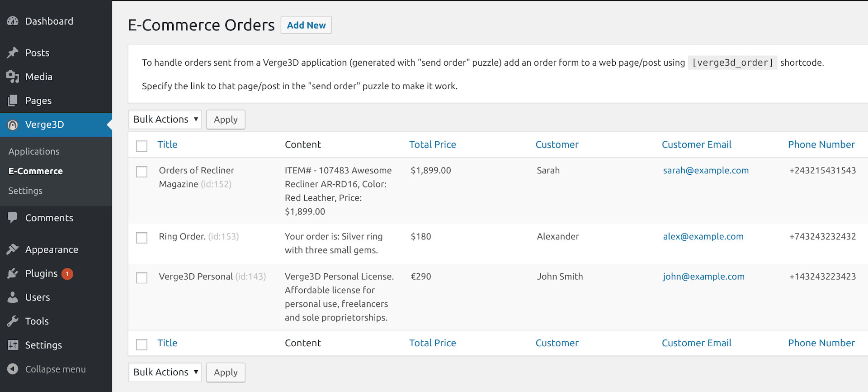Click the Settings sliders icon

pyautogui.click(x=13, y=345)
